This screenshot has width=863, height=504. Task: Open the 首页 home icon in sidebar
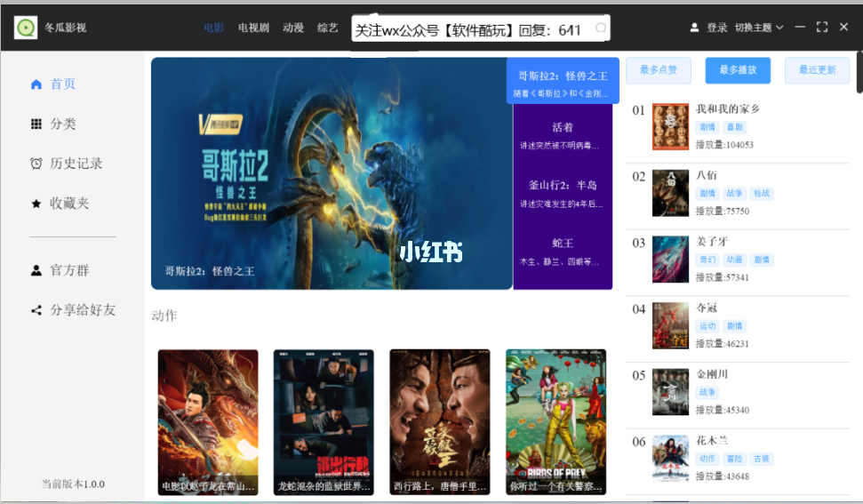click(36, 84)
